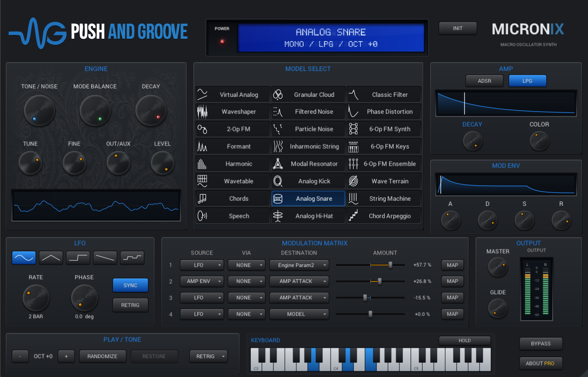Screen dimensions: 588x377
Task: Select the triangle LFO waveform
Action: [x=51, y=257]
